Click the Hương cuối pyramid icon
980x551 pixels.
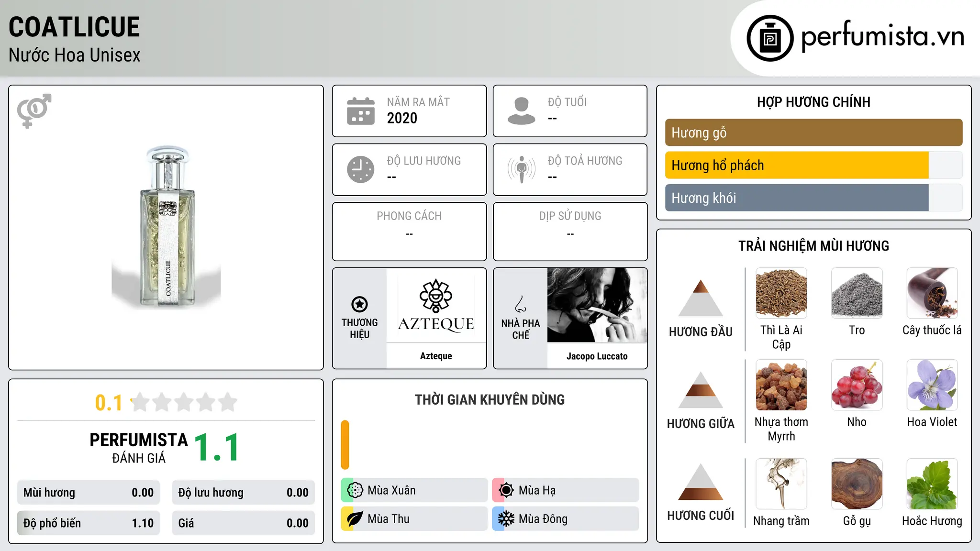coord(701,482)
